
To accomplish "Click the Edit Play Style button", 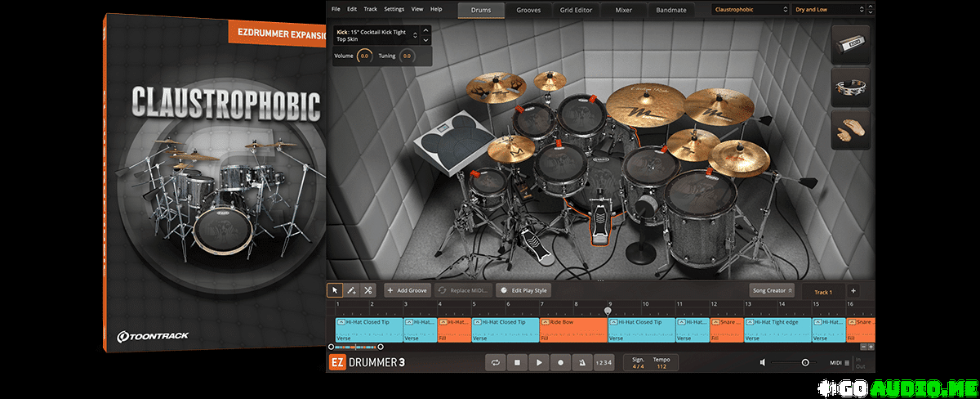I will click(523, 290).
